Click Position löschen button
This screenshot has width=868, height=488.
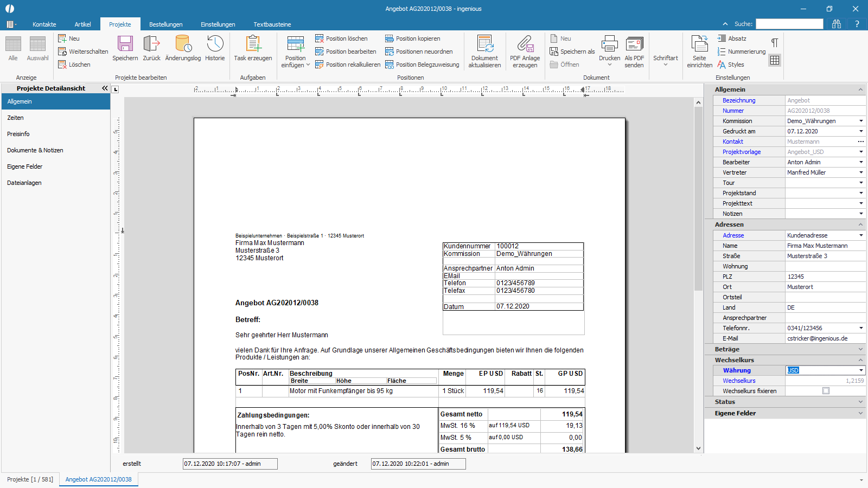pyautogui.click(x=341, y=38)
